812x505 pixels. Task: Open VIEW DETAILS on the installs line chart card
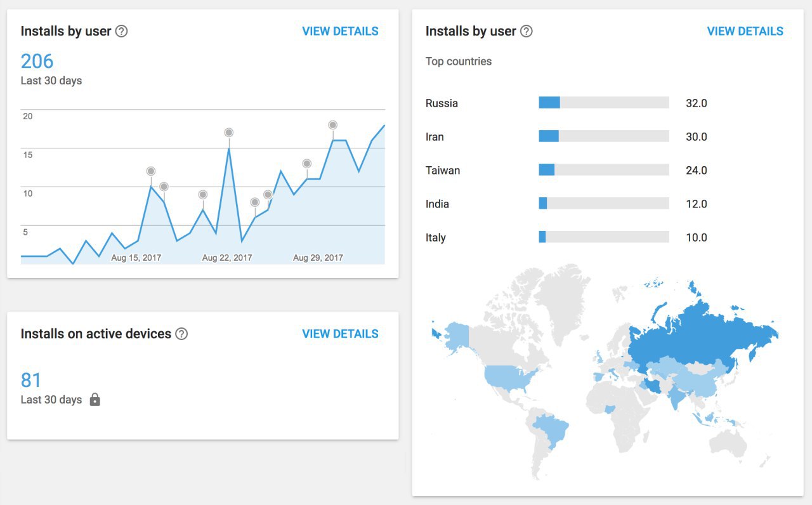[340, 31]
